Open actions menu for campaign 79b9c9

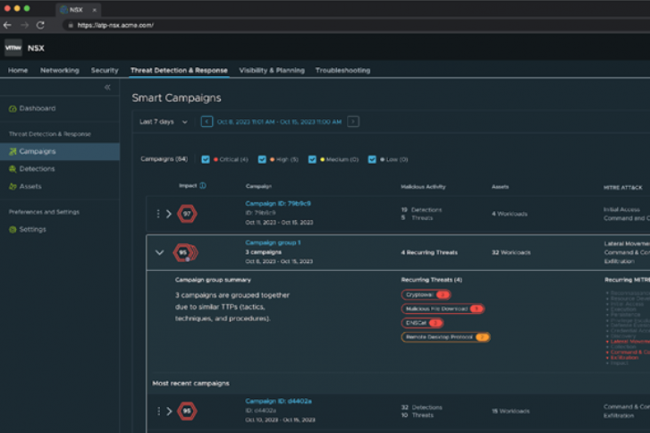point(157,213)
